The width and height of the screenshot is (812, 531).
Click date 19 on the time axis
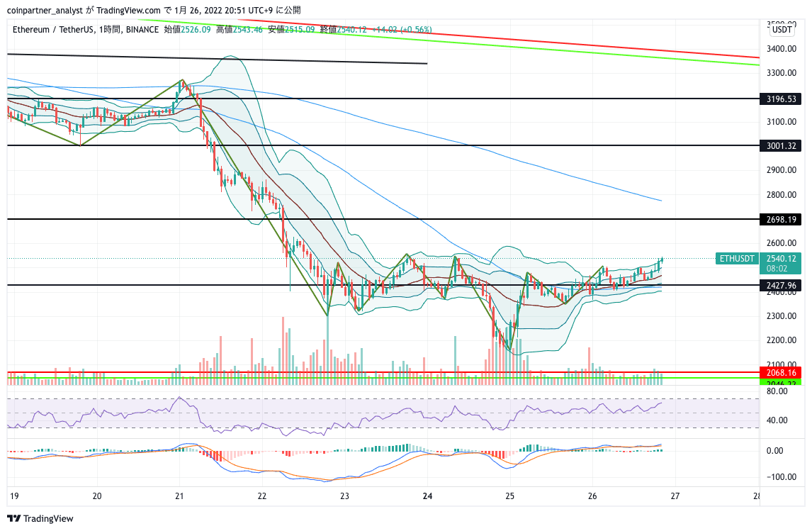[14, 496]
